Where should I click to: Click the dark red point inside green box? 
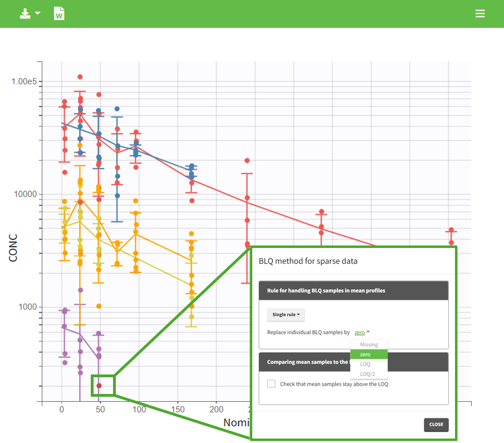[99, 386]
